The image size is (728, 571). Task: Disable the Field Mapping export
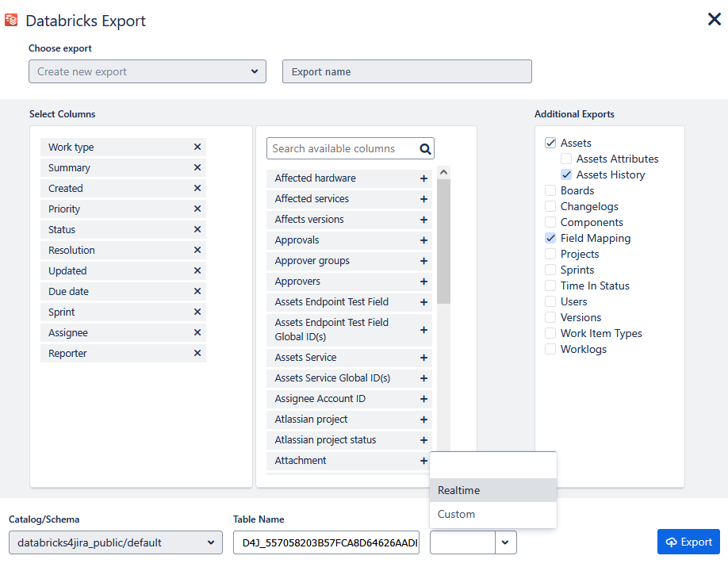pyautogui.click(x=550, y=238)
